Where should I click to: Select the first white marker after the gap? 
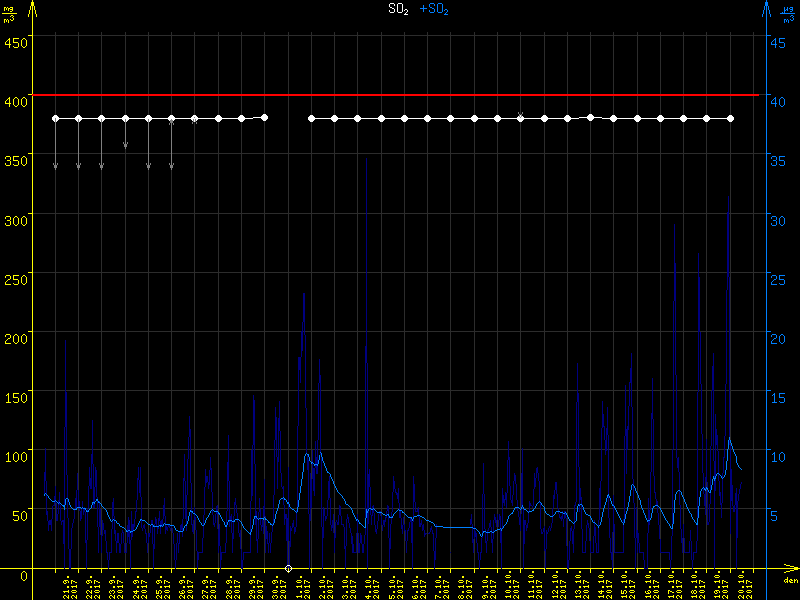[312, 118]
